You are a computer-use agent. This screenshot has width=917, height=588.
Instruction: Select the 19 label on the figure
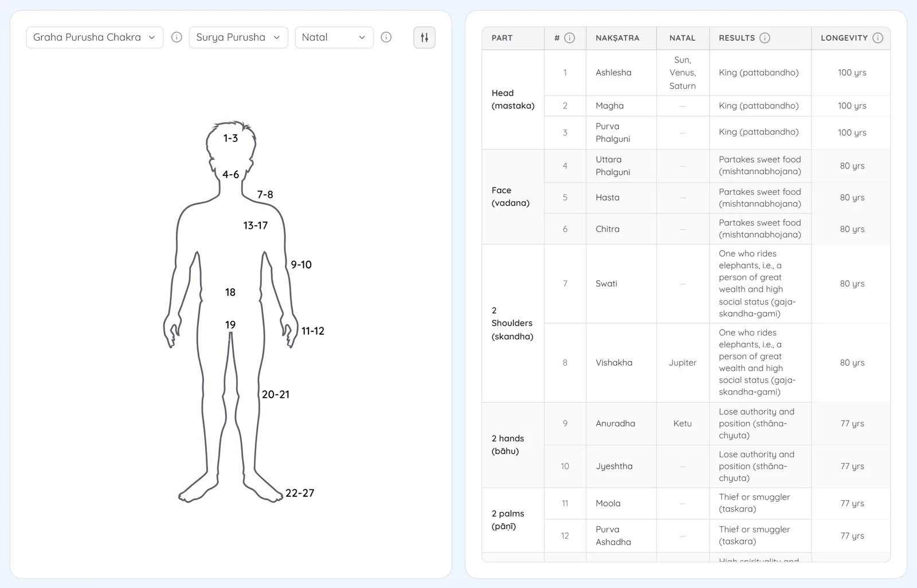click(230, 325)
